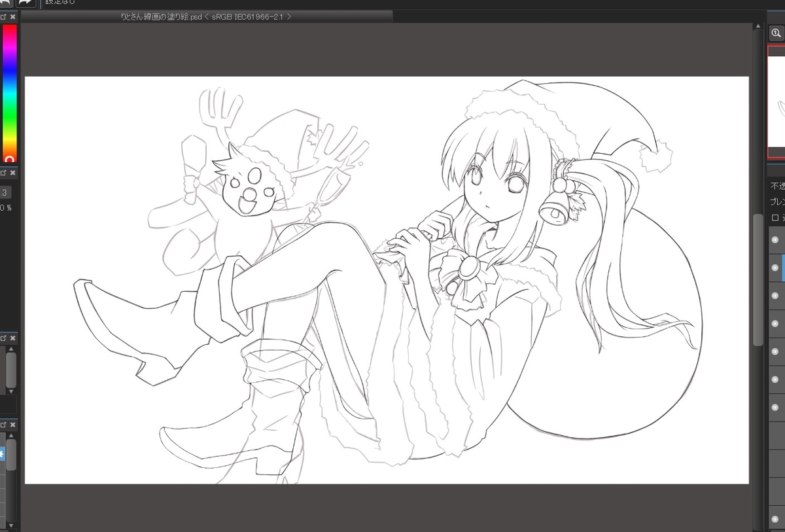Click the canvas vertical scrollbar thumb
The width and height of the screenshot is (785, 532).
758,279
